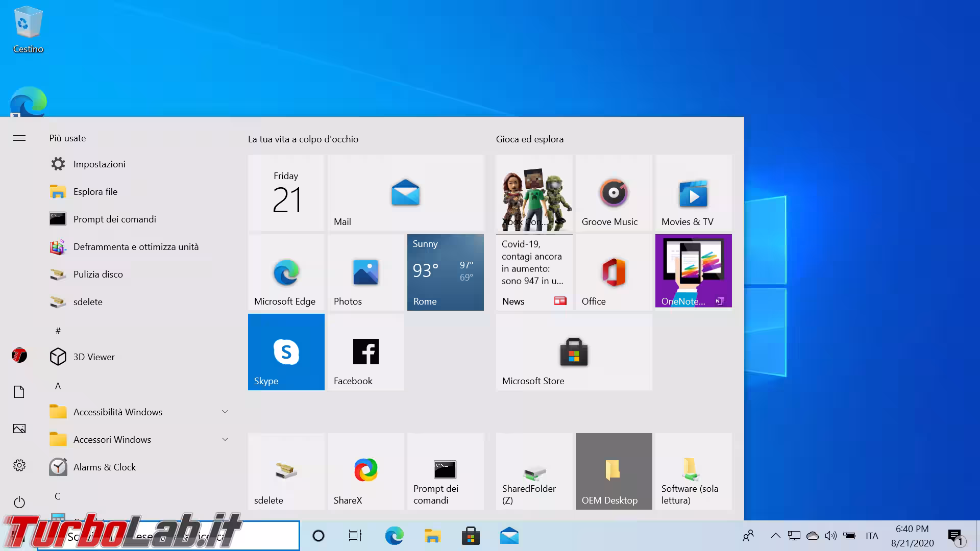Open Pictures icon in Start sidebar
Viewport: 980px width, 551px height.
19,429
